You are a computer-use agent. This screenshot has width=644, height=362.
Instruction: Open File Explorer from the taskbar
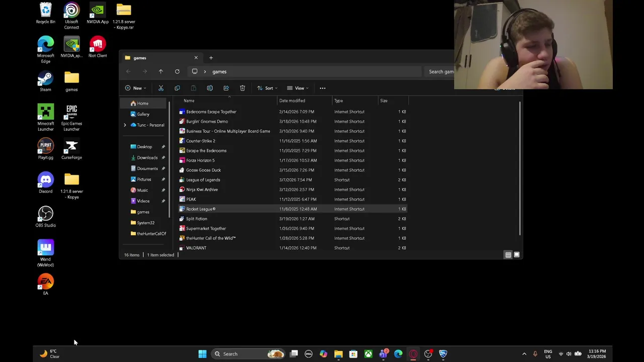click(x=339, y=354)
